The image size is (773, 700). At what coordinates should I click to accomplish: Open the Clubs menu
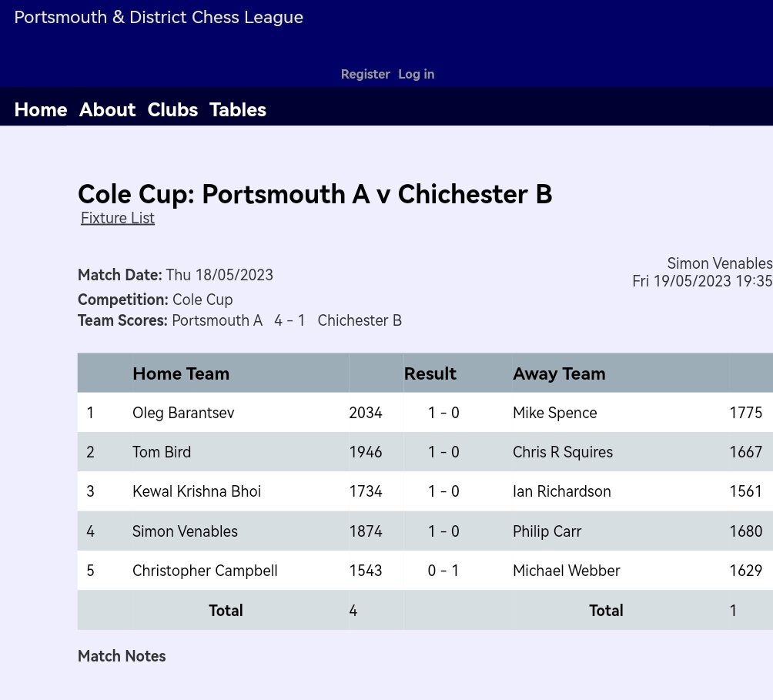tap(172, 110)
